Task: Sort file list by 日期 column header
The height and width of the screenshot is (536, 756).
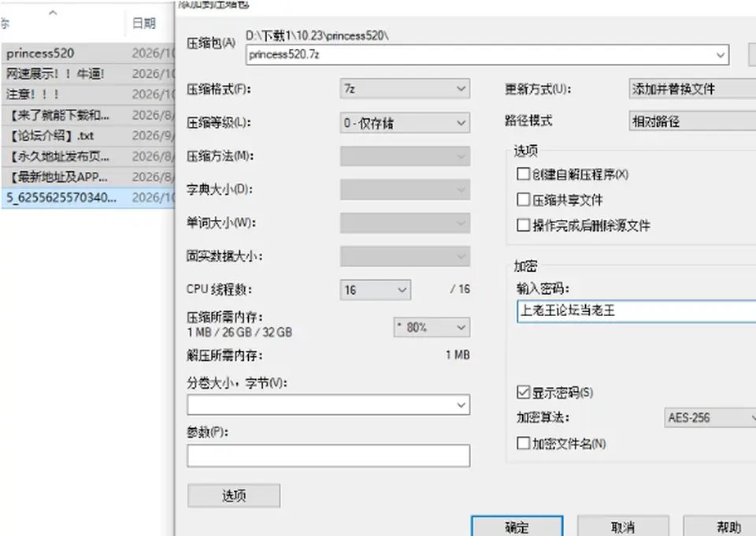Action: [x=143, y=23]
